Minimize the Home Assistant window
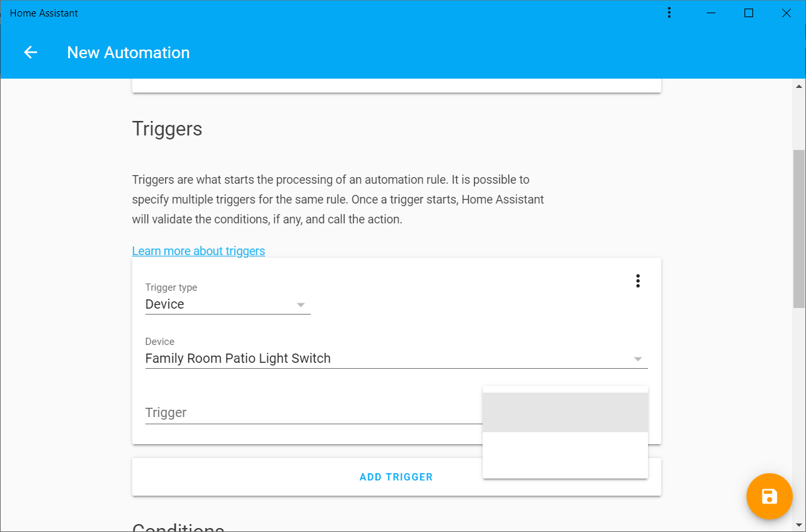The width and height of the screenshot is (806, 532). tap(711, 13)
